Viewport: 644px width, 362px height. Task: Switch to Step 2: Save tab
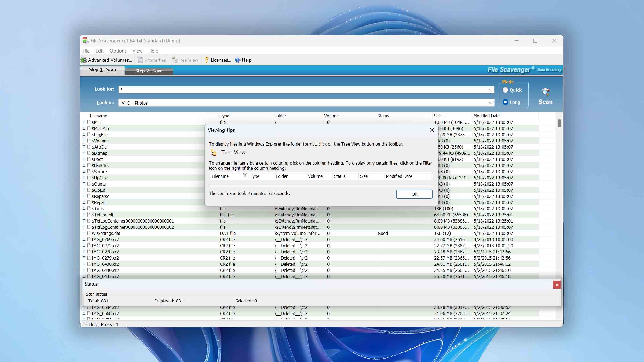point(149,71)
